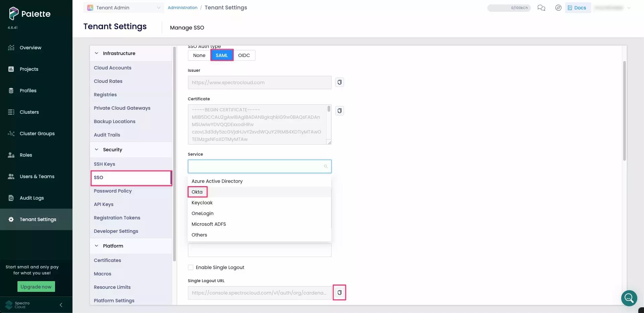Open the chat conversations icon in the header
The width and height of the screenshot is (644, 313).
point(541,8)
